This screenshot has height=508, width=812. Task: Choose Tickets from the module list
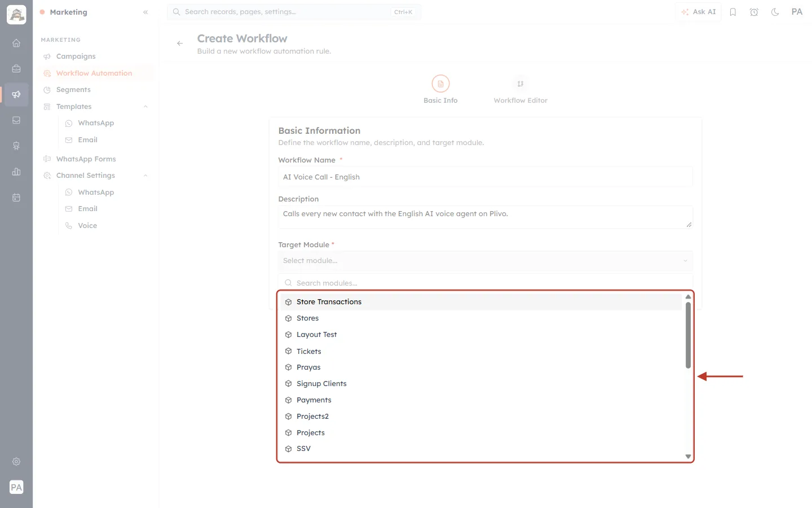click(x=480, y=351)
